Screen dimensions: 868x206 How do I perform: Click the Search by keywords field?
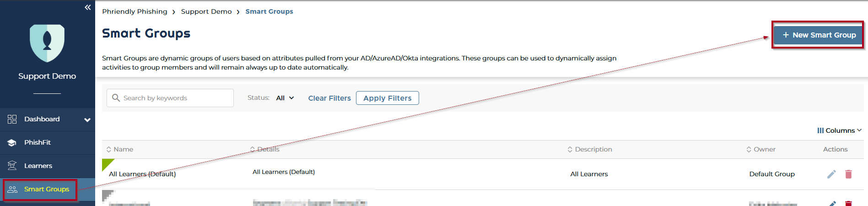pyautogui.click(x=176, y=98)
